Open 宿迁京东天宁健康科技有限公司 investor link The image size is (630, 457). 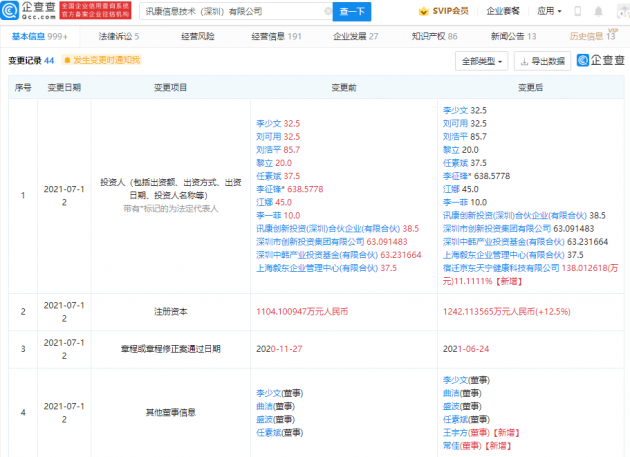501,268
